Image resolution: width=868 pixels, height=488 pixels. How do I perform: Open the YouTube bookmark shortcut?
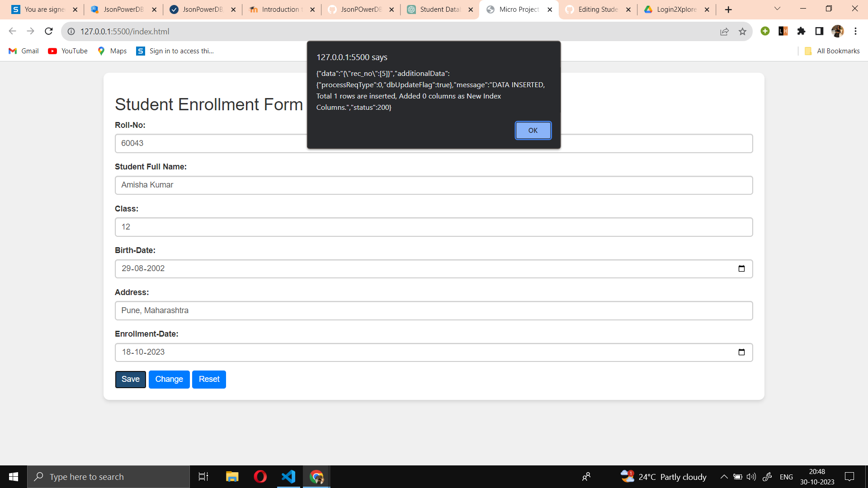tap(67, 51)
